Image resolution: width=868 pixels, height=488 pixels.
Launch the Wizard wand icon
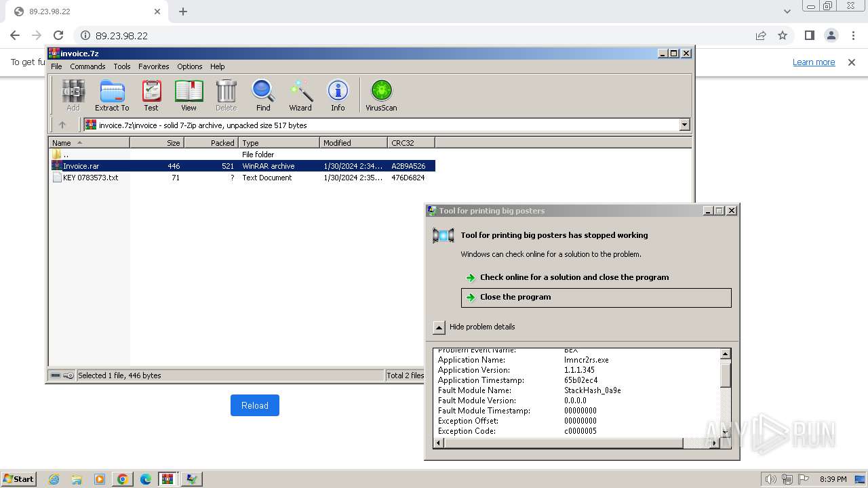[x=300, y=95]
